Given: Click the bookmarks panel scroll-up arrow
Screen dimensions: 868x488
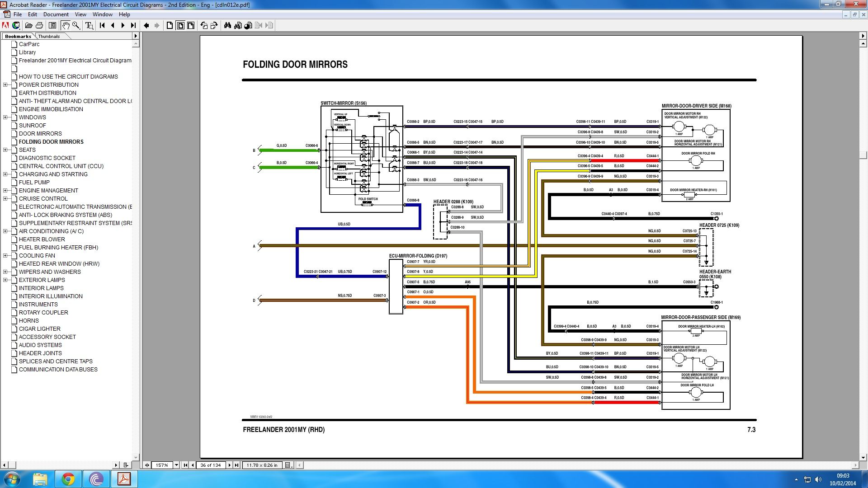Looking at the screenshot, I should [x=136, y=44].
